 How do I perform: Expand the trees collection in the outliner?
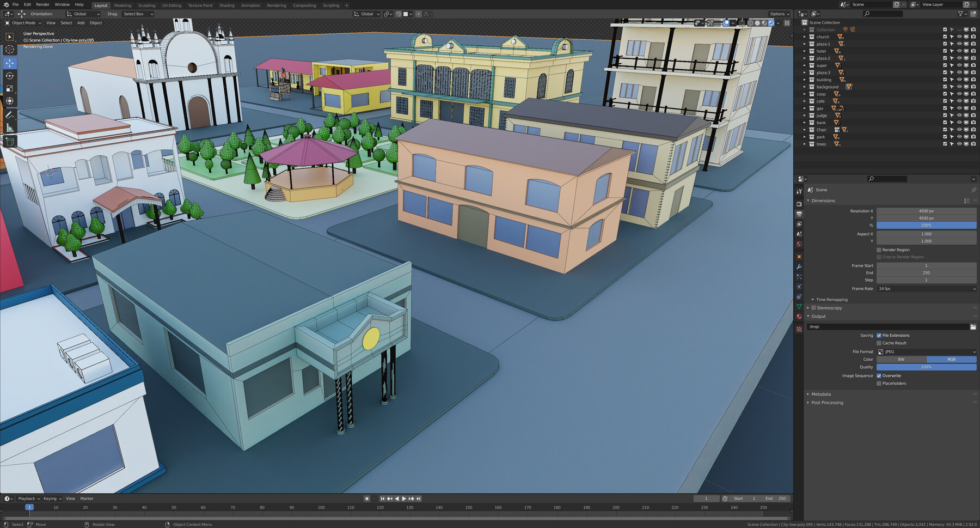point(805,144)
